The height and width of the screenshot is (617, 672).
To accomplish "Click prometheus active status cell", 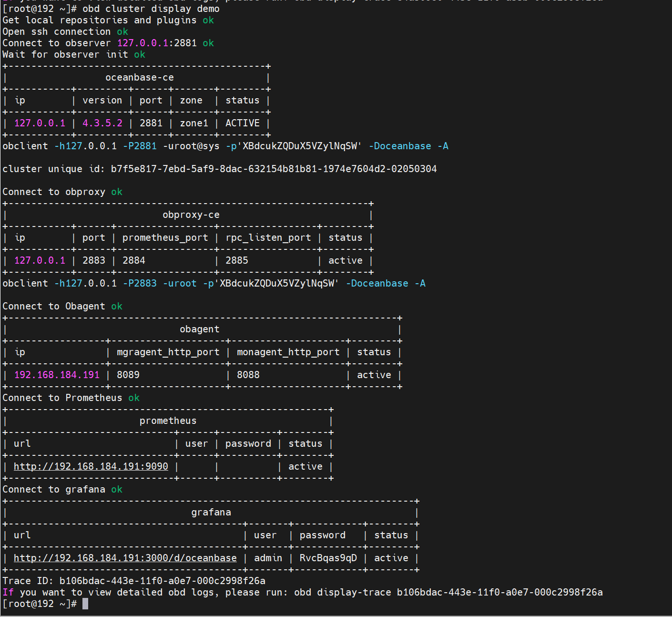I will pos(305,466).
